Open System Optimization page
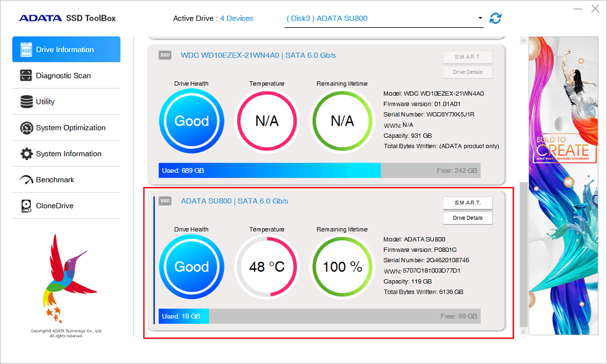The image size is (607, 364). [x=66, y=127]
